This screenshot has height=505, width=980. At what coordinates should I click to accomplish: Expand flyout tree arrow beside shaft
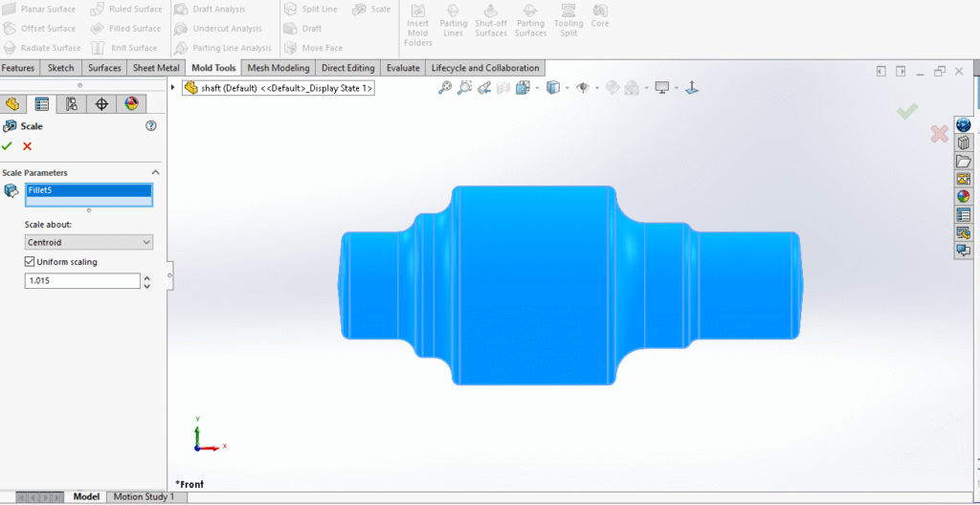pos(172,88)
